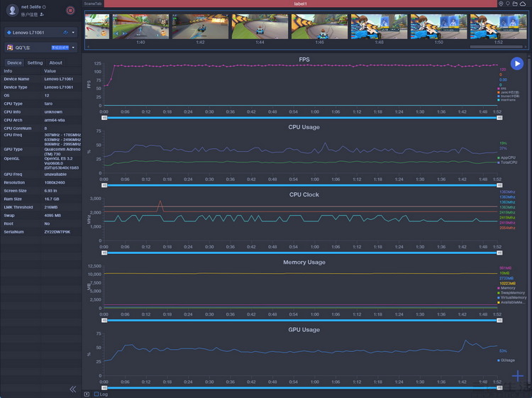
Task: Click the device icon before Lenovo L71061
Action: click(9, 33)
